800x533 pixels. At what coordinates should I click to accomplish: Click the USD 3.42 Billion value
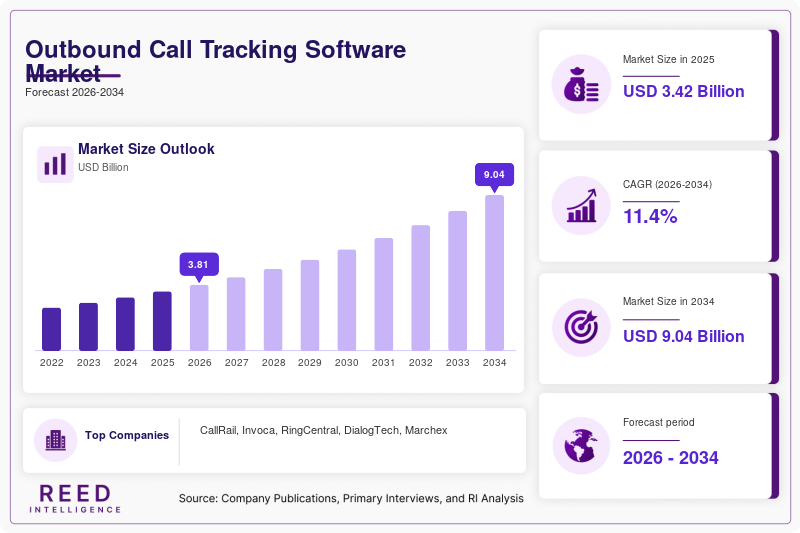pyautogui.click(x=684, y=91)
